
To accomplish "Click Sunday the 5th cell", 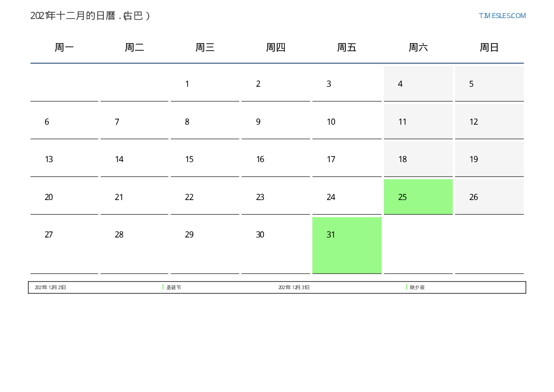I will point(490,84).
